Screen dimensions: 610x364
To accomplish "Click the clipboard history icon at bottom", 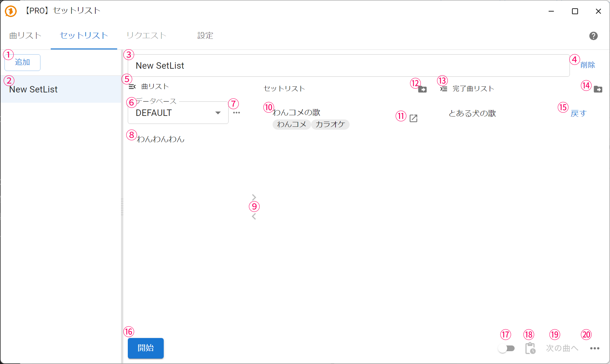I will click(530, 348).
